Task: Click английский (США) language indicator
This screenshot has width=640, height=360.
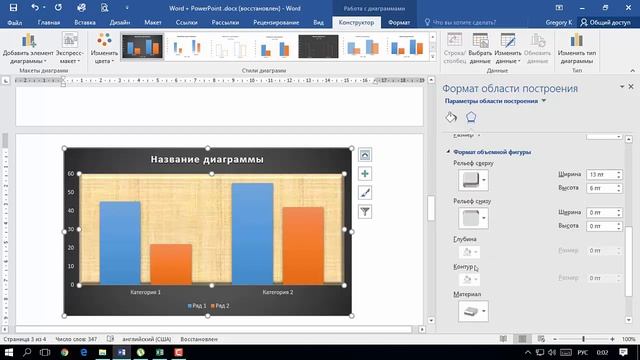Action: [x=147, y=339]
